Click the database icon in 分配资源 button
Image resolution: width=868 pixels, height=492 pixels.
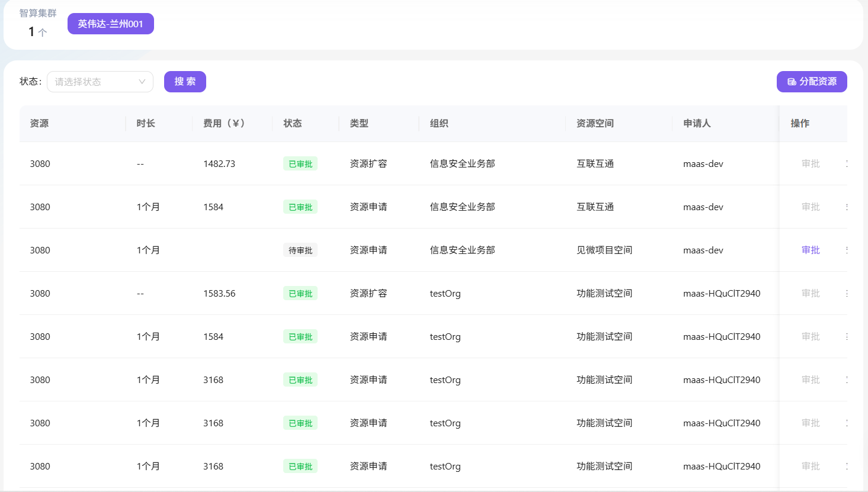point(792,82)
